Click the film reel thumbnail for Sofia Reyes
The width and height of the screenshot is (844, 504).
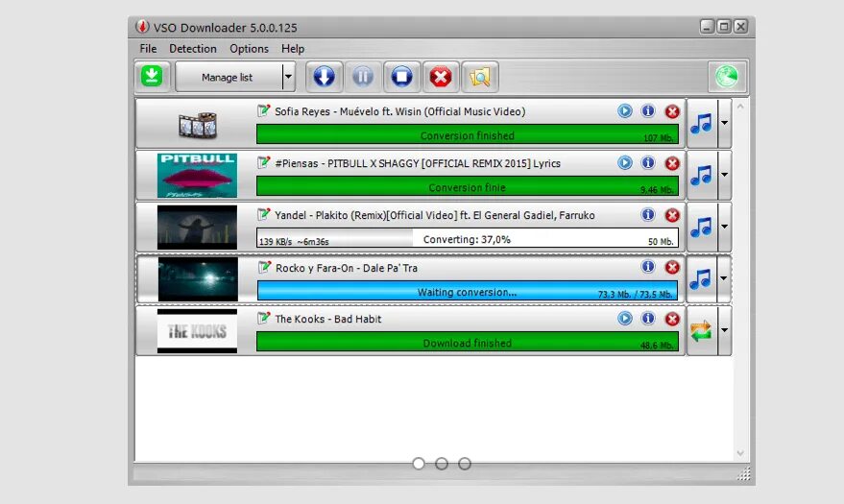(x=198, y=126)
